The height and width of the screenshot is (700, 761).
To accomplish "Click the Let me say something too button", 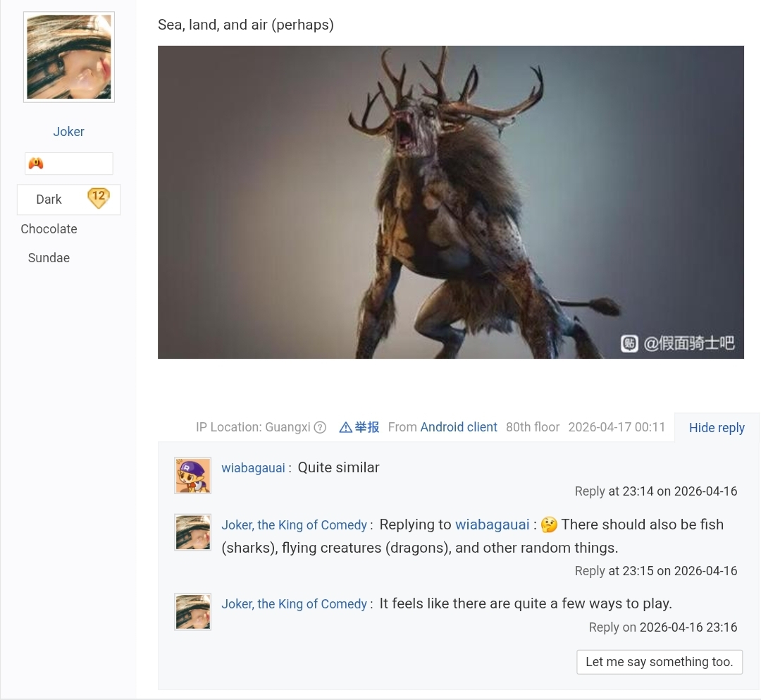I will click(660, 662).
